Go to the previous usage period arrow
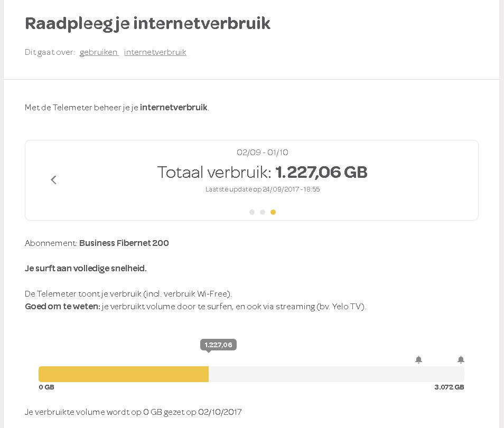Image resolution: width=504 pixels, height=428 pixels. [x=53, y=180]
